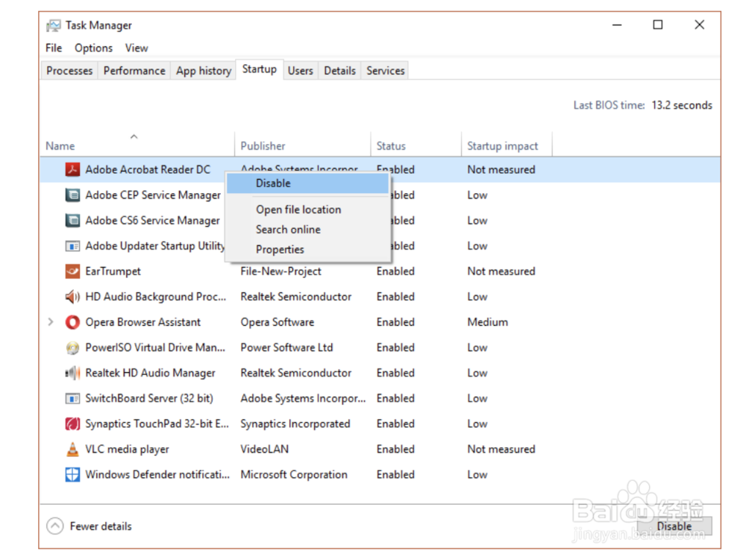Open the Options menu
This screenshot has height=560, width=746.
click(93, 48)
